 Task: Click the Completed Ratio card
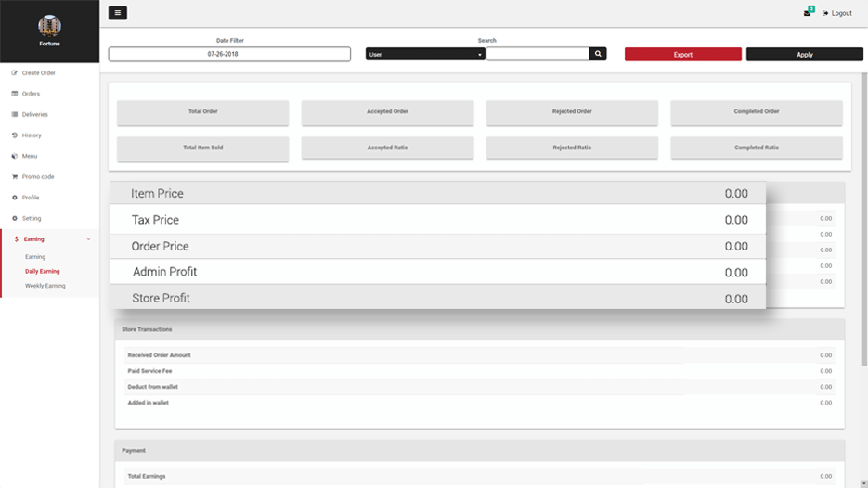point(757,148)
